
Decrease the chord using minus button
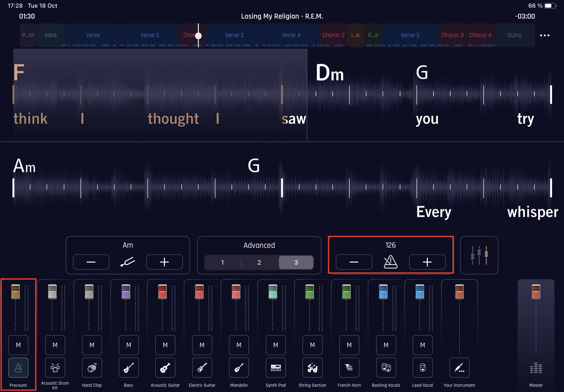coord(92,262)
